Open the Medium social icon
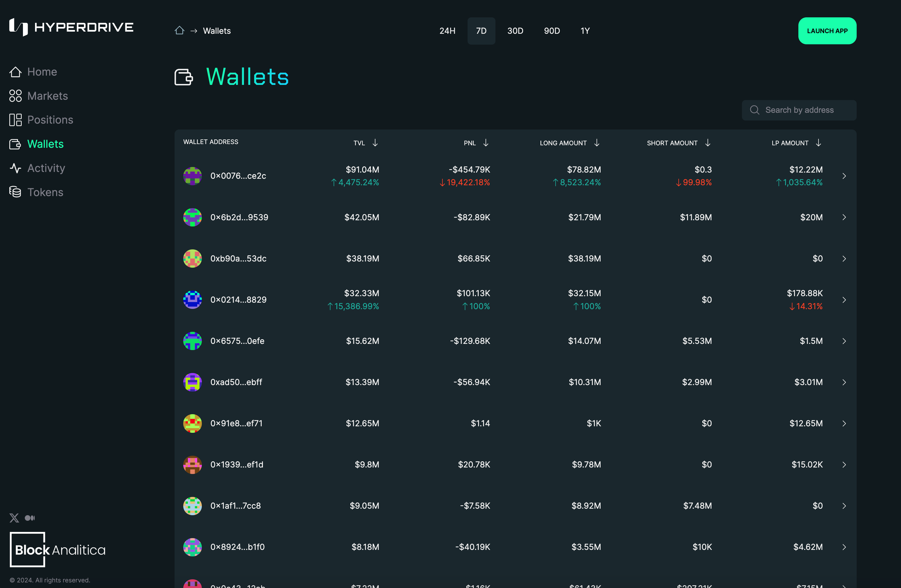 30,518
